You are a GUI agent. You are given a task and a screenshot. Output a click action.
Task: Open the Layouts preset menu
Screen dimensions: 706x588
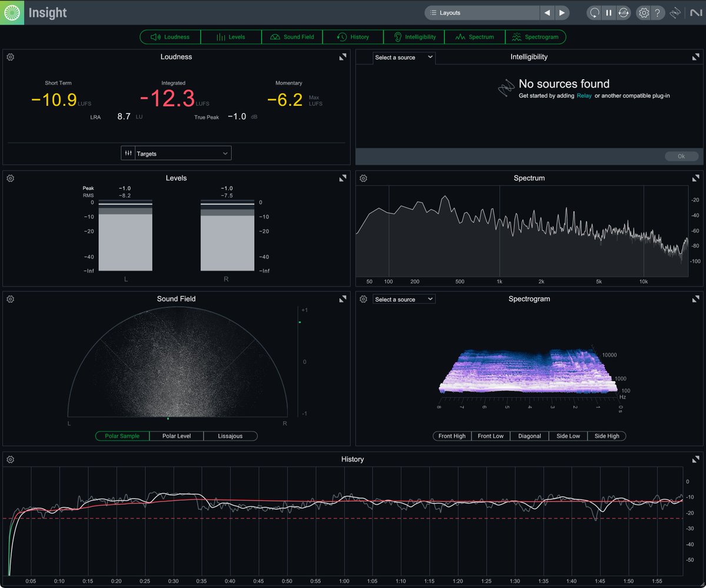(x=482, y=12)
